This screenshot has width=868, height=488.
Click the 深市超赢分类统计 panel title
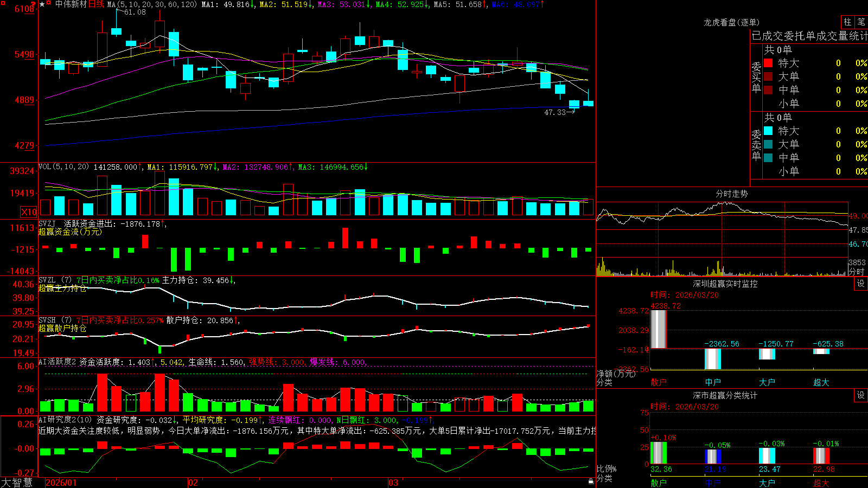(725, 395)
